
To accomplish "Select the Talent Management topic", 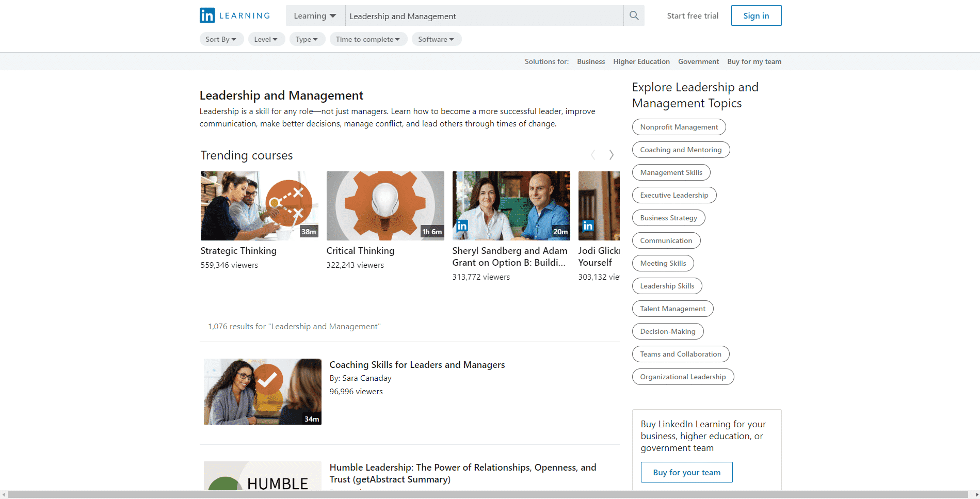I will pyautogui.click(x=672, y=309).
